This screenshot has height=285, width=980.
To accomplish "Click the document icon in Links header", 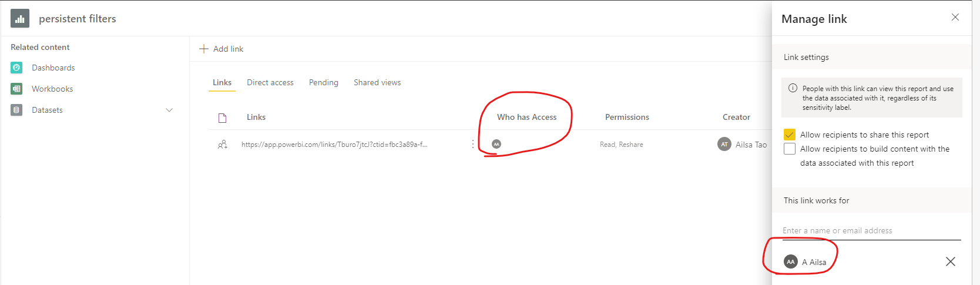I will click(x=223, y=118).
